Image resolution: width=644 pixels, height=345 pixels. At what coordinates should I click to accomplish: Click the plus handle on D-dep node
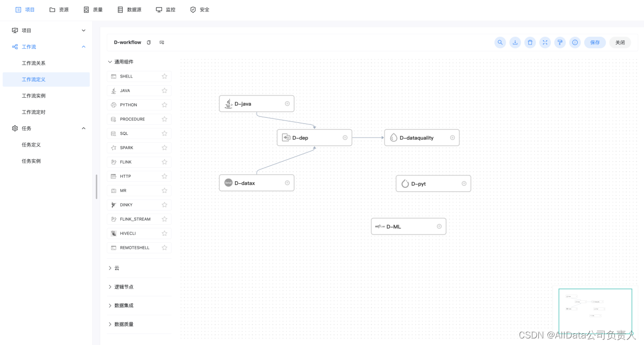(x=345, y=137)
